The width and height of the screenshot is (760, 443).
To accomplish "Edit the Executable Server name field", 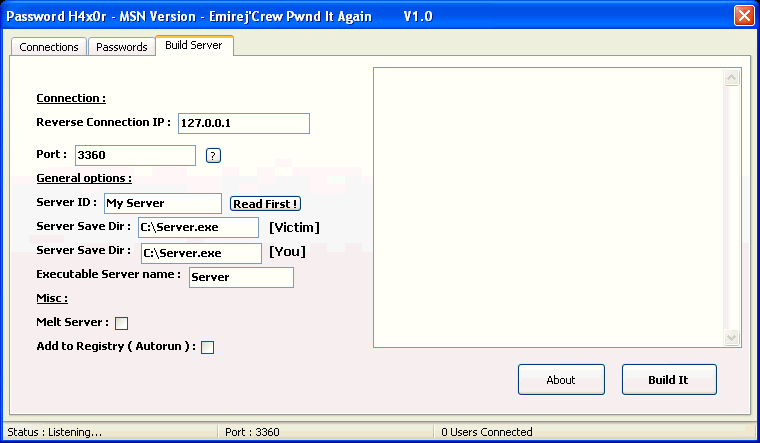I will (x=241, y=277).
